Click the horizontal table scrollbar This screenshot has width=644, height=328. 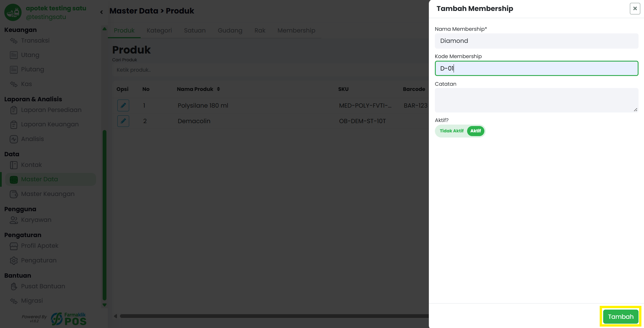pyautogui.click(x=274, y=316)
